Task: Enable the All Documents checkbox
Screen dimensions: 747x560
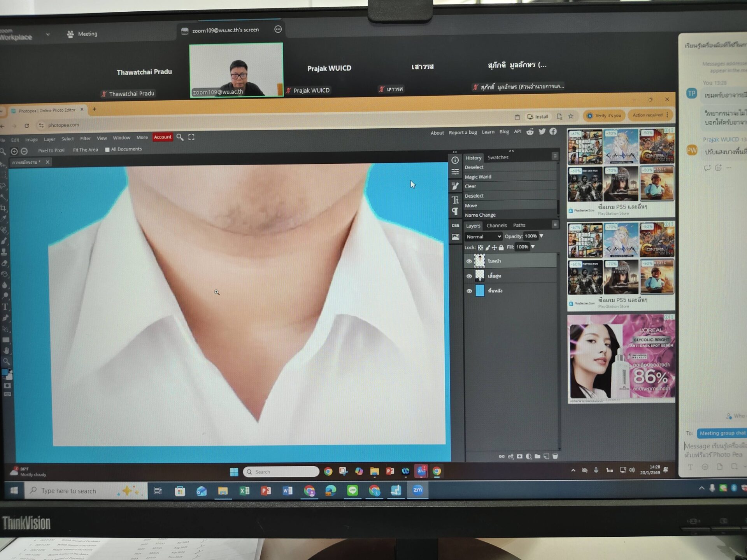Action: (x=107, y=150)
